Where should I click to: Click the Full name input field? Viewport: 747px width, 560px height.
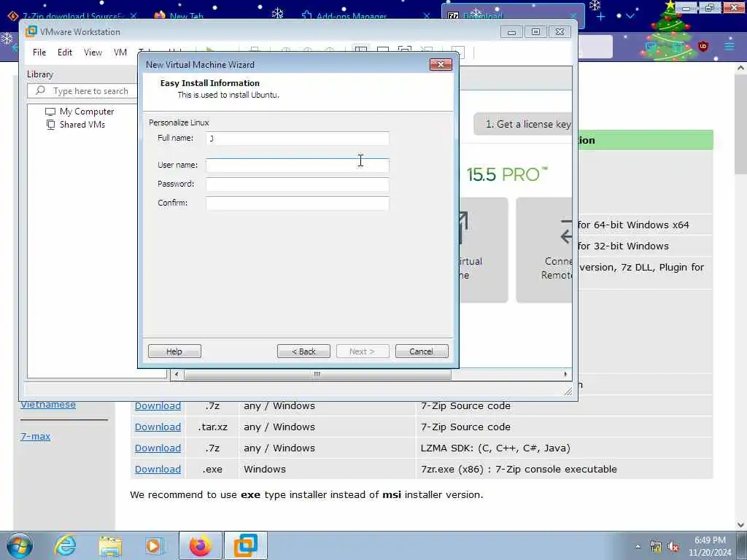[298, 139]
